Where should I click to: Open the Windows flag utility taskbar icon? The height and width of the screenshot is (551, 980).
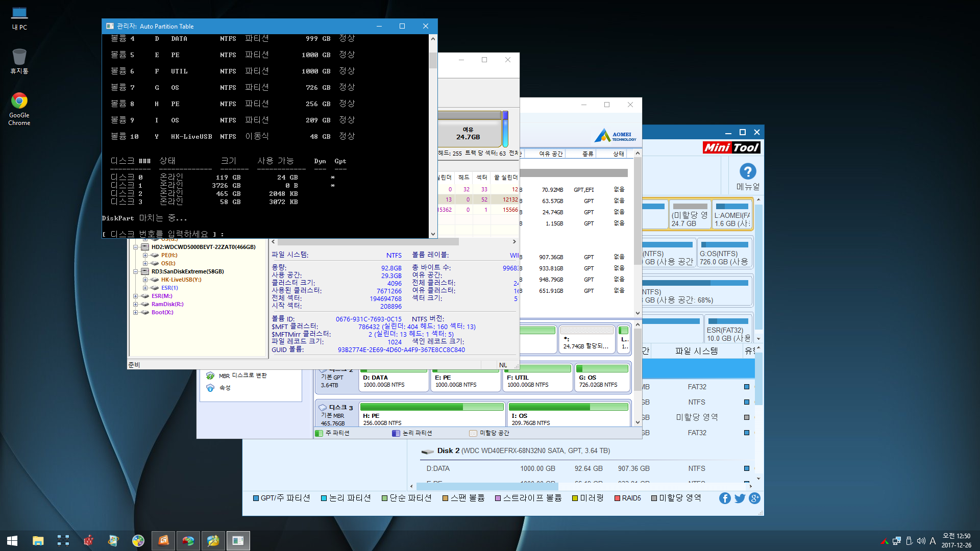(113, 541)
